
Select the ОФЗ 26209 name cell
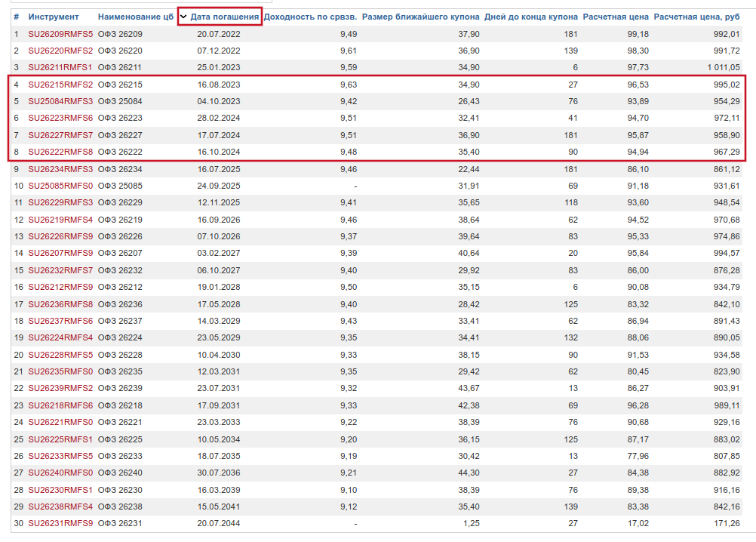pos(120,34)
